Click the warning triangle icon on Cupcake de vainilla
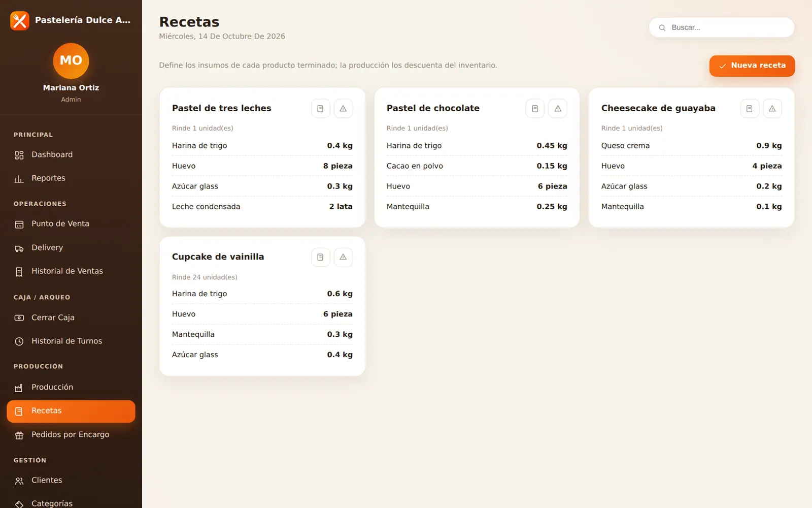The width and height of the screenshot is (812, 508). [x=343, y=257]
